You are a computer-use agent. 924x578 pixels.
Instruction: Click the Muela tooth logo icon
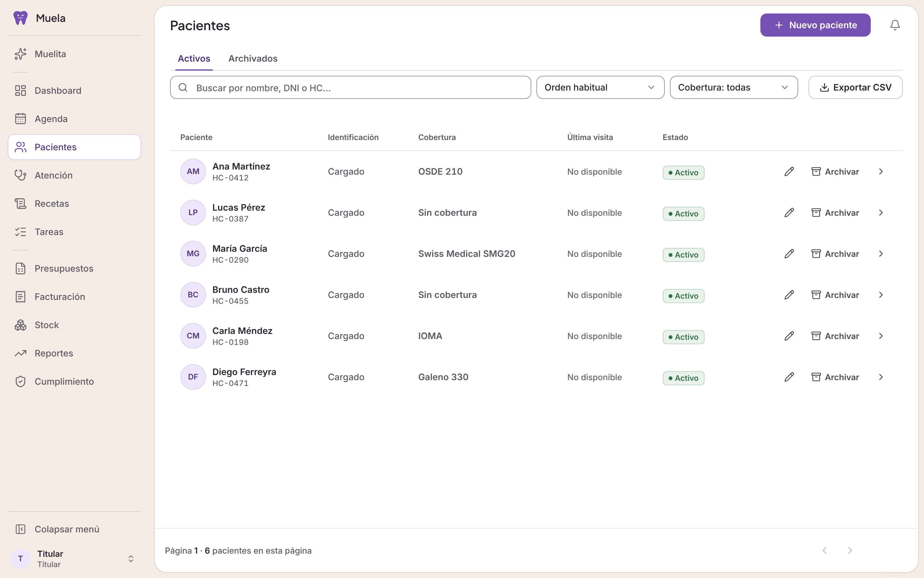click(20, 18)
